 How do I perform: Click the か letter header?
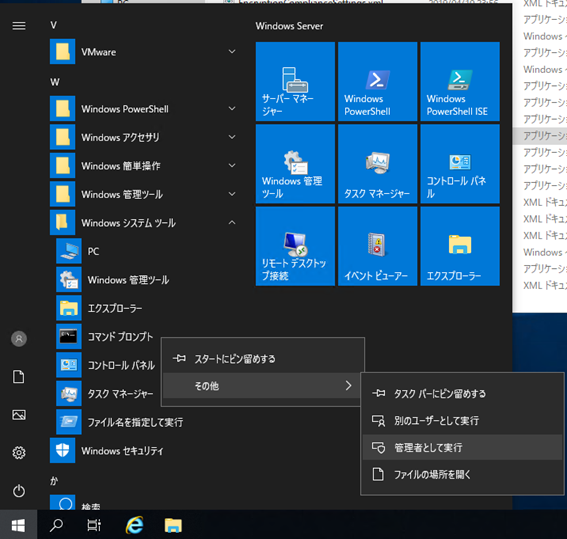[54, 481]
